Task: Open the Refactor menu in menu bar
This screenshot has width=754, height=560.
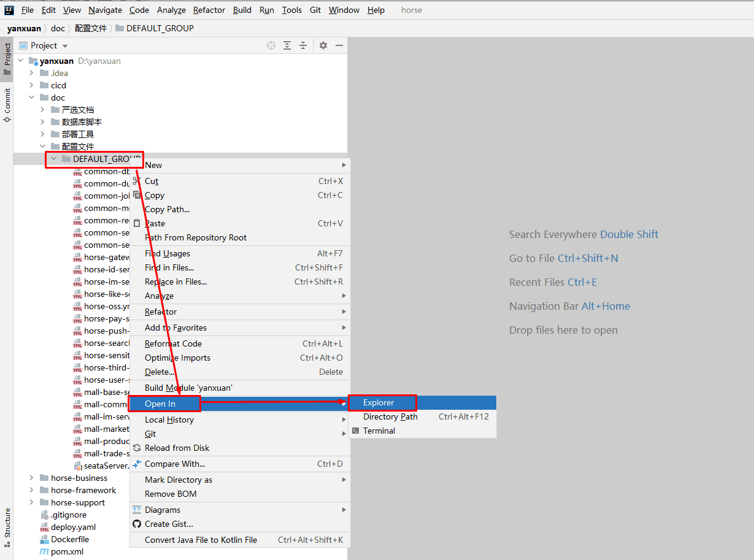Action: click(209, 10)
